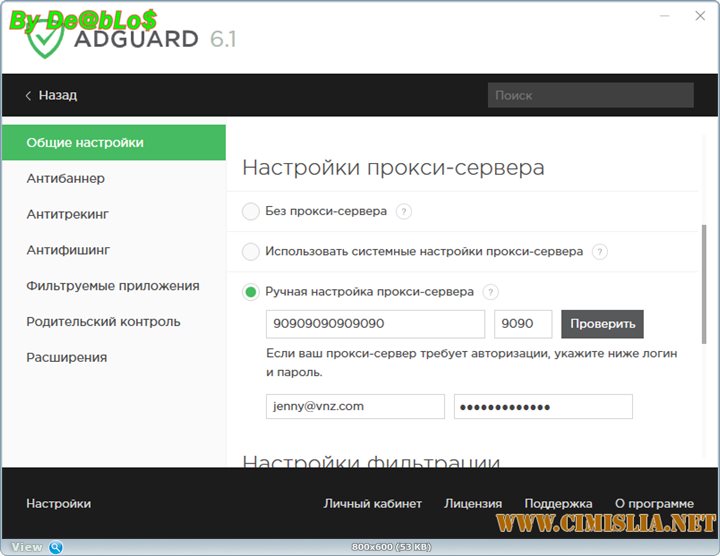Screen dimensions: 720x556
Task: Select 'Без прокси-сервера' radio option
Action: [251, 212]
